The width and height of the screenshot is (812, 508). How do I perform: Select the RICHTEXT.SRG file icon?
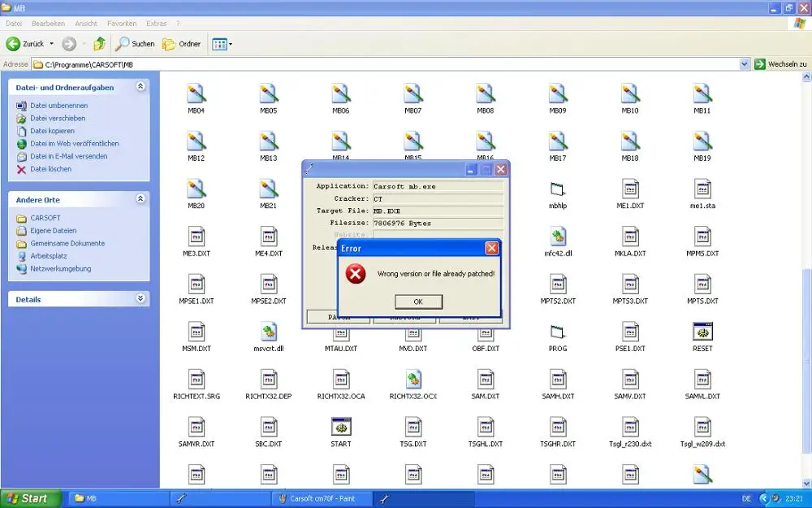[197, 380]
